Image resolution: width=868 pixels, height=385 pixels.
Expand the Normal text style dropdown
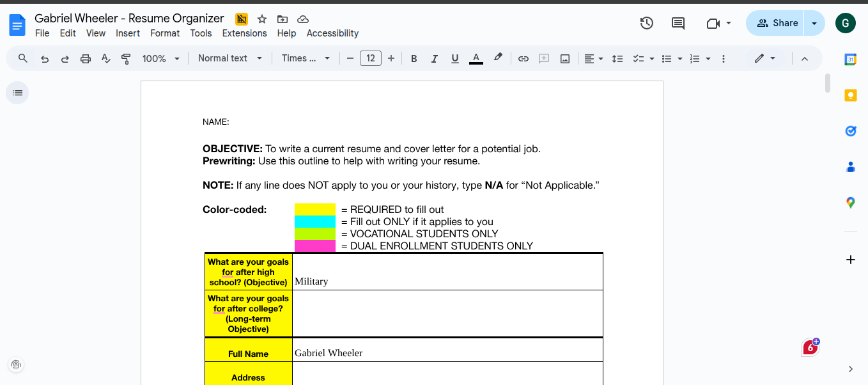tap(230, 58)
